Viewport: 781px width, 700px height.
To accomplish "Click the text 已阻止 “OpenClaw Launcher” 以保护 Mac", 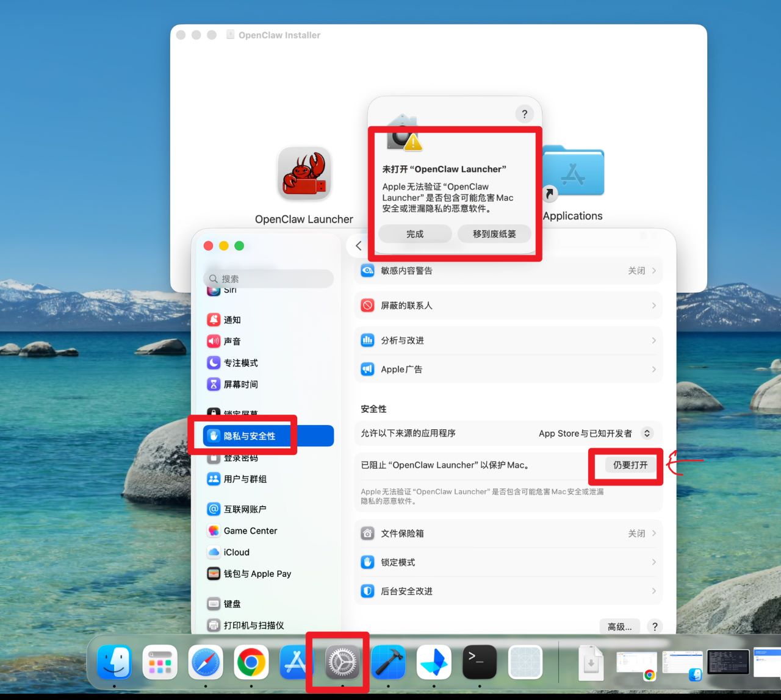I will pyautogui.click(x=445, y=465).
